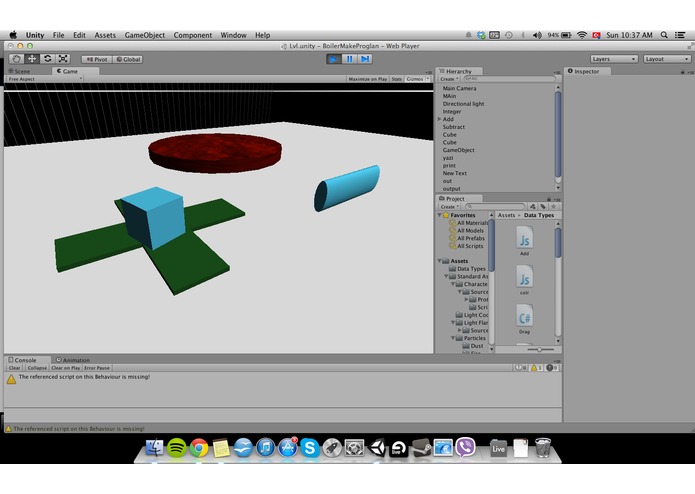
Task: Open the Assets menu
Action: click(x=105, y=35)
